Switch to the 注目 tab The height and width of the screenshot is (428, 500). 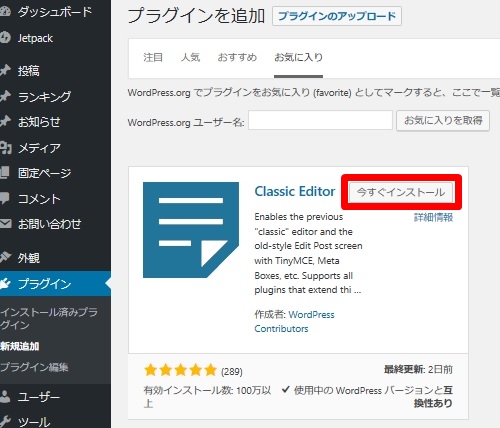pos(153,57)
